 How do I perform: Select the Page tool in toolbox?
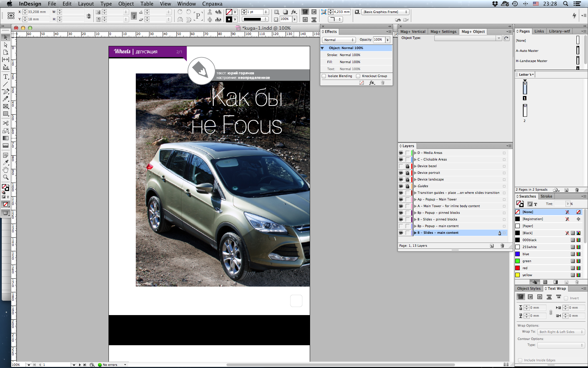6,52
